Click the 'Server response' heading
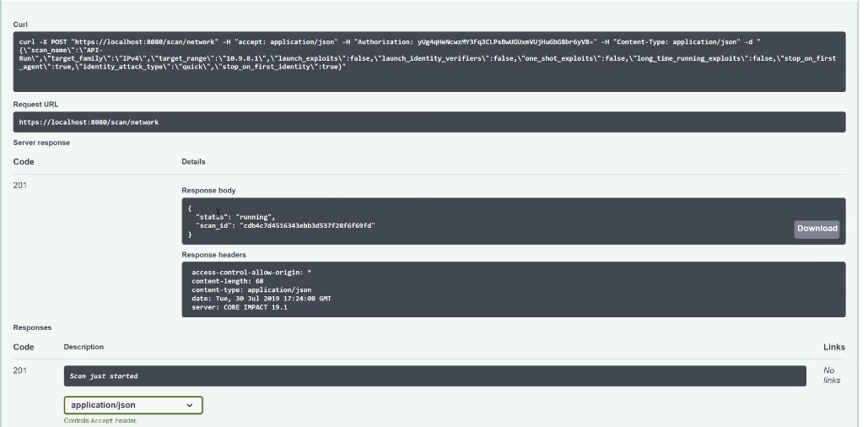The width and height of the screenshot is (868, 427). [41, 143]
